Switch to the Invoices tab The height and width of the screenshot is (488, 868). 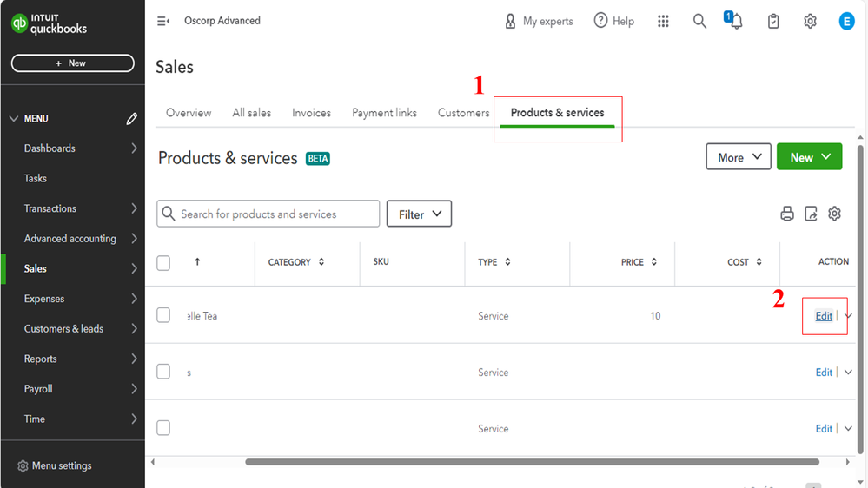311,113
